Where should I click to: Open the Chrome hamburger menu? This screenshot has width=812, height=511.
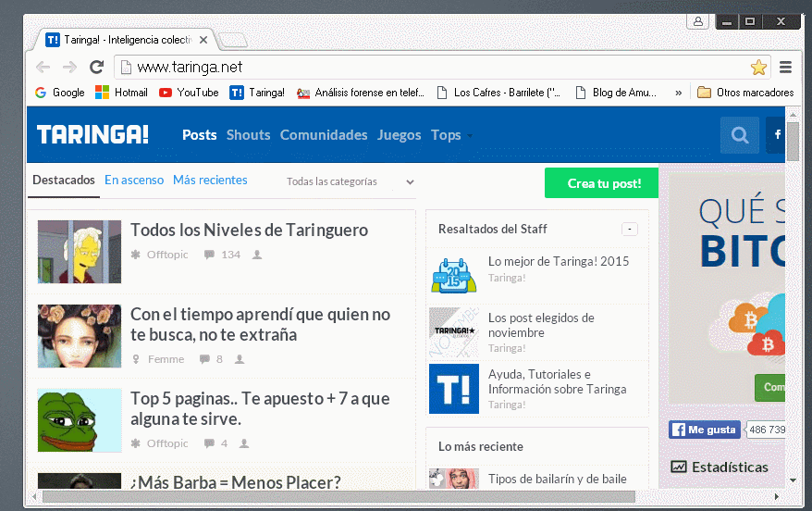point(785,67)
